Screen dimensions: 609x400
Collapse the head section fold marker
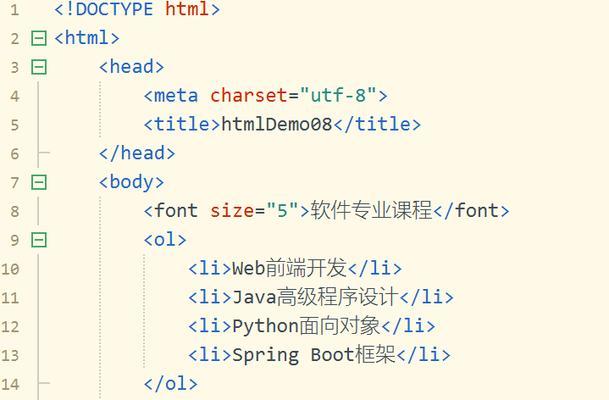click(x=39, y=67)
